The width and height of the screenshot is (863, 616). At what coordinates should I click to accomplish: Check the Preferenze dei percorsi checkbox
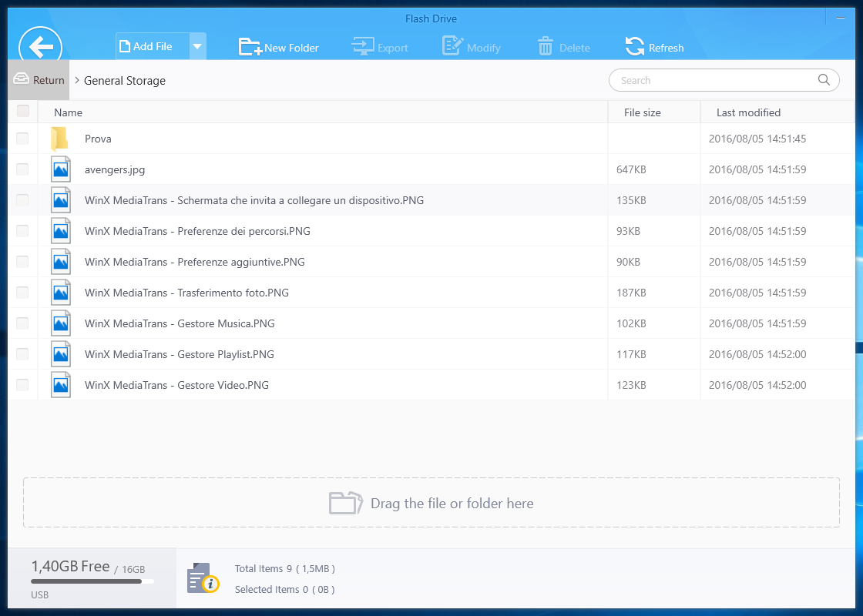(x=22, y=231)
